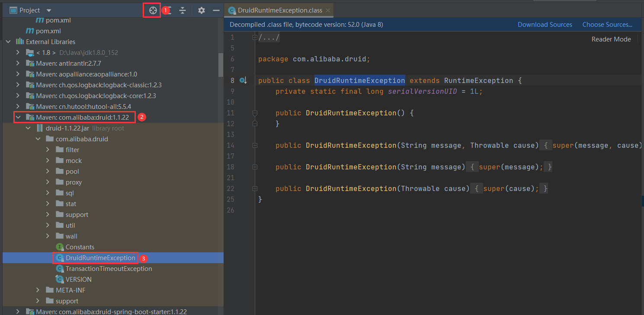Click the Maven druid:1.1.22 library icon

coord(30,118)
